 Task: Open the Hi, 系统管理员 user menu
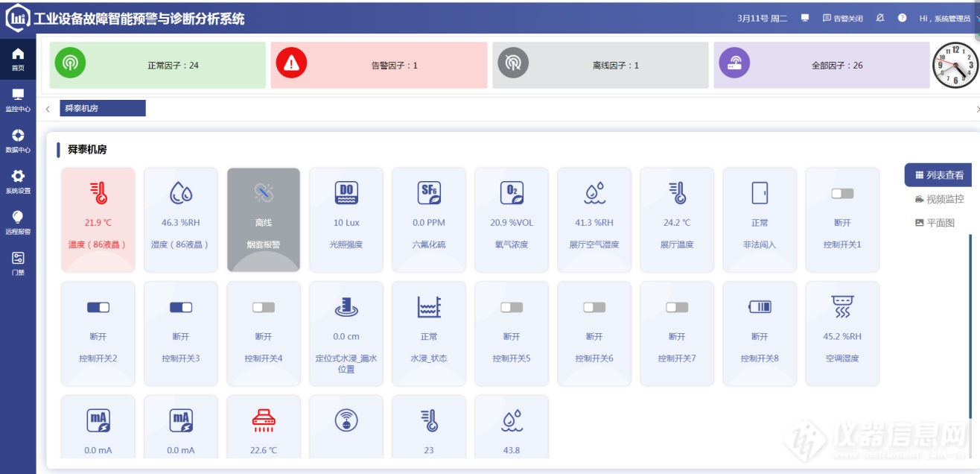pyautogui.click(x=944, y=19)
